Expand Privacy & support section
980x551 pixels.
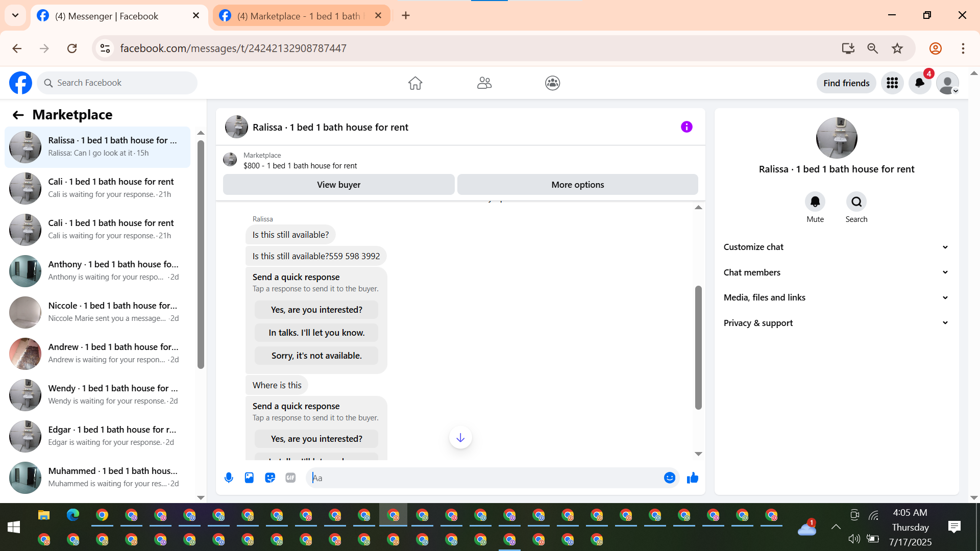tap(836, 323)
